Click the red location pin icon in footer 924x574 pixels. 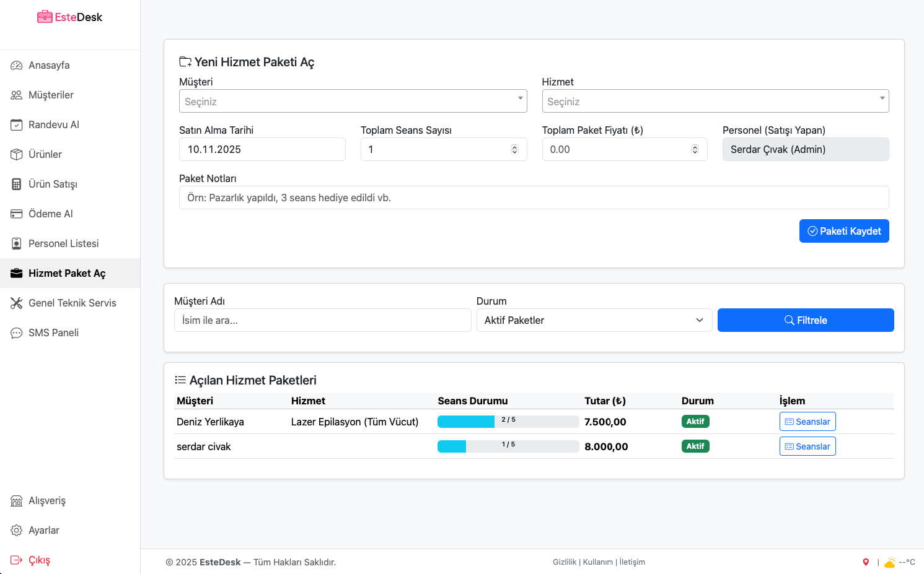(866, 562)
